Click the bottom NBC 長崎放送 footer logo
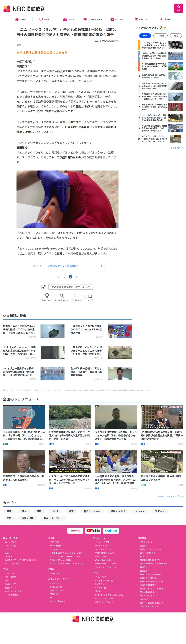 coord(93,619)
